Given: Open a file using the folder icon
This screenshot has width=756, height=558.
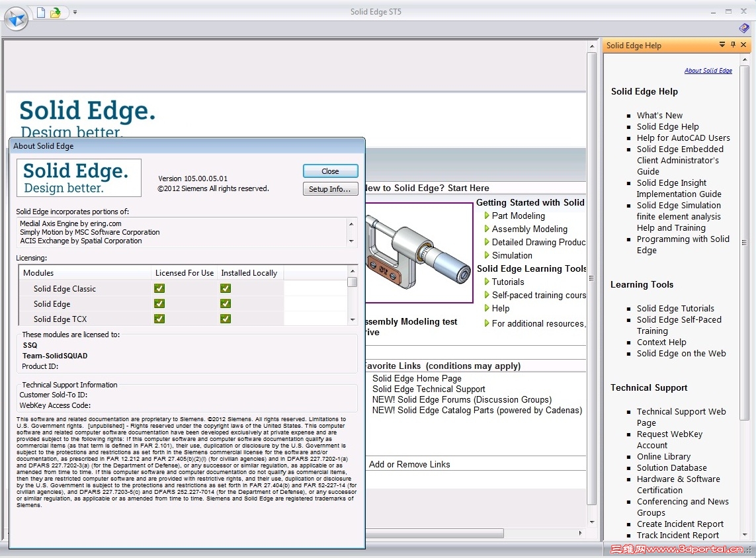Looking at the screenshot, I should (56, 12).
